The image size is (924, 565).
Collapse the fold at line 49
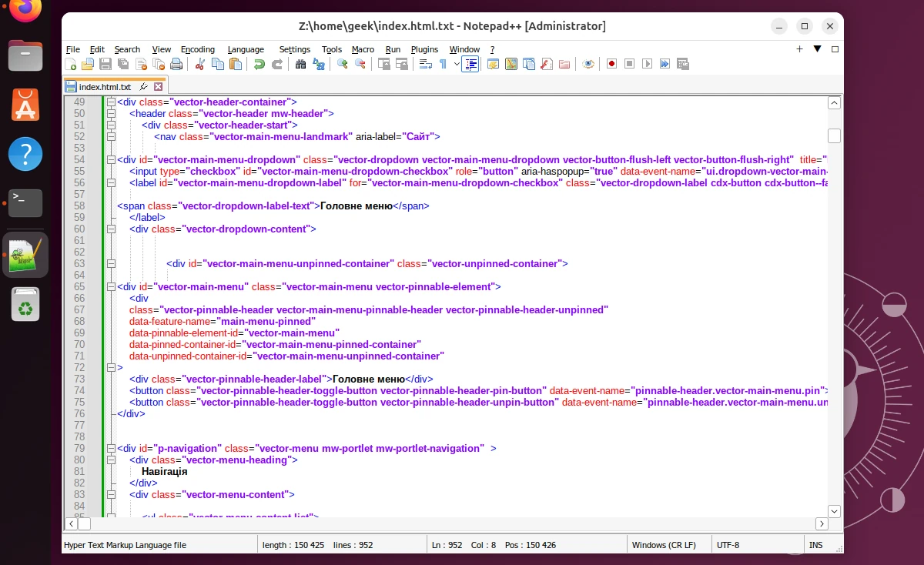(x=111, y=102)
